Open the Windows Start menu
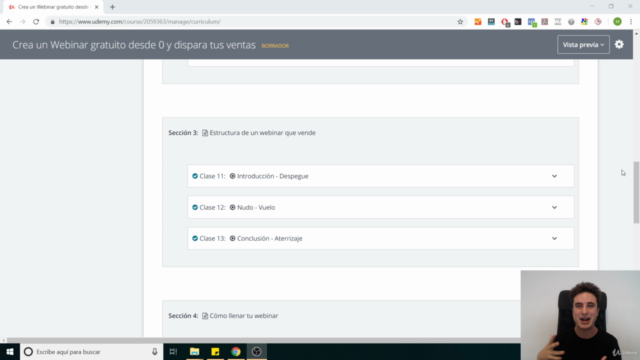640x360 pixels. coord(10,351)
